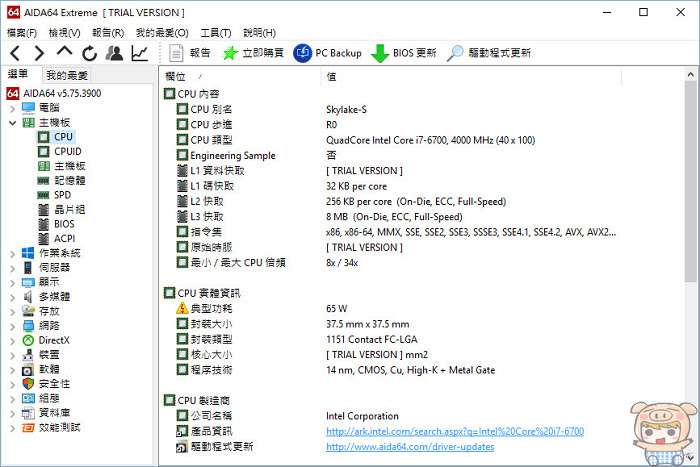Switch to the 我的最愛 tab
The height and width of the screenshot is (467, 700).
click(x=67, y=75)
